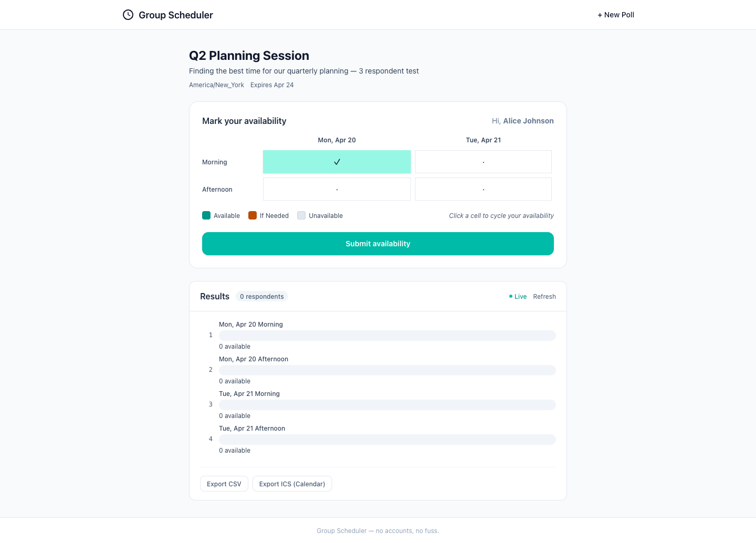Click the Tue, Apr 21 column header

point(484,140)
